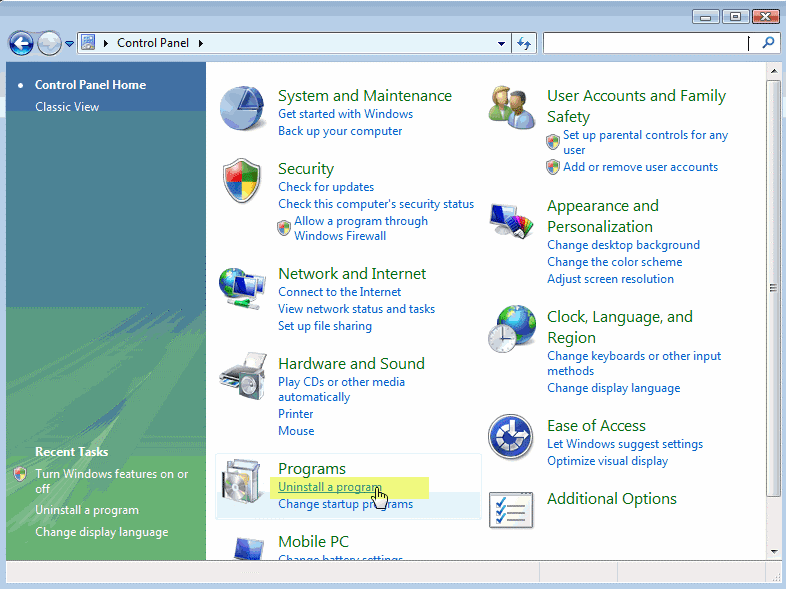
Task: Click shield icon beside parental controls link
Action: point(553,142)
